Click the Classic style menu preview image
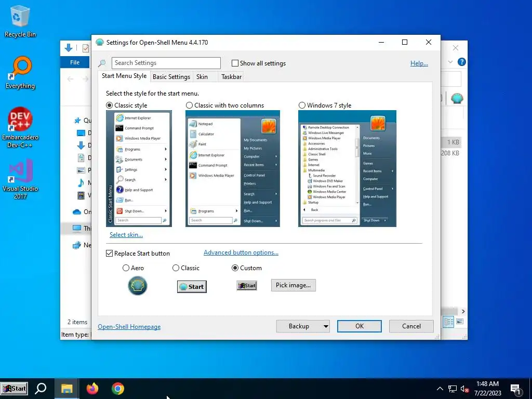Viewport: 532px width, 399px height. (139, 169)
